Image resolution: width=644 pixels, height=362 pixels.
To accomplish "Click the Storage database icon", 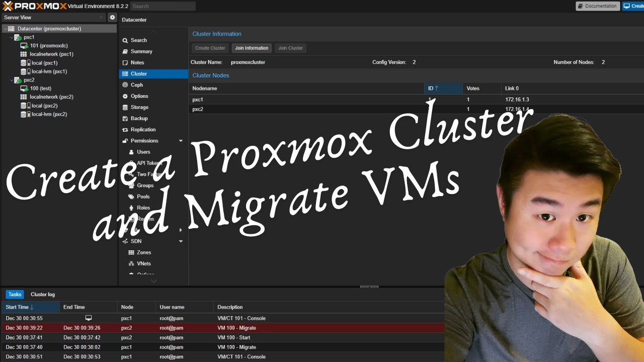I will pyautogui.click(x=126, y=107).
